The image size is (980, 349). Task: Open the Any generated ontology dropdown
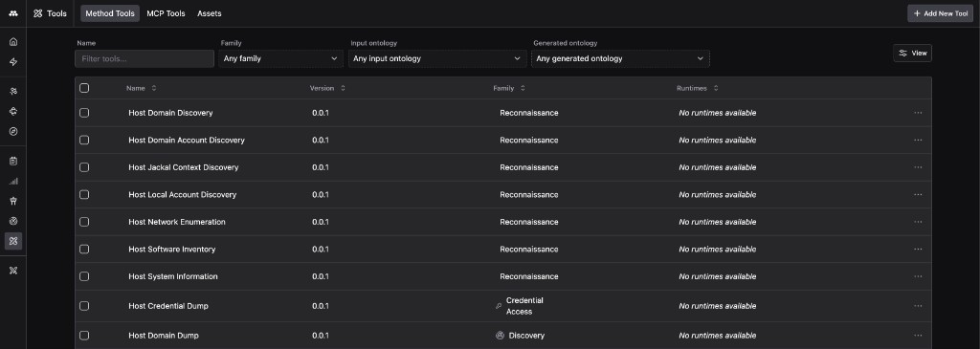(x=620, y=58)
